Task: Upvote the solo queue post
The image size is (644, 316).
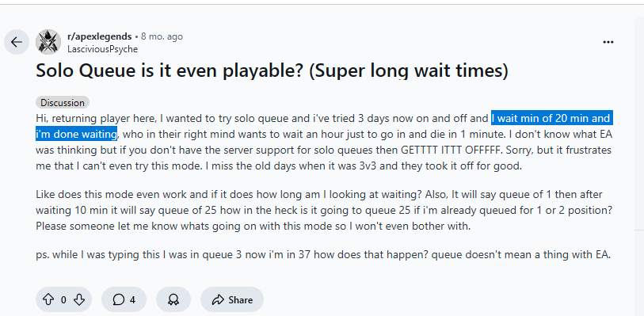Action: pos(48,299)
